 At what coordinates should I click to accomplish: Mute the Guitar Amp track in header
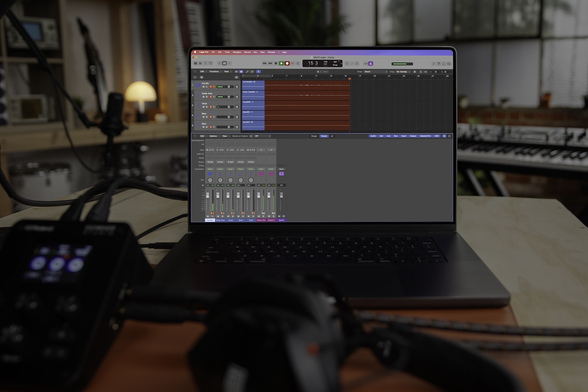(203, 97)
